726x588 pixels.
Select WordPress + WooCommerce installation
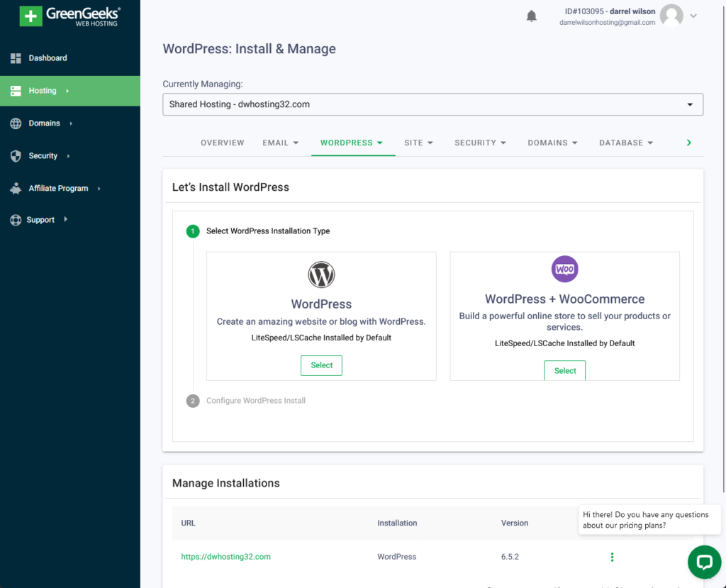click(565, 370)
